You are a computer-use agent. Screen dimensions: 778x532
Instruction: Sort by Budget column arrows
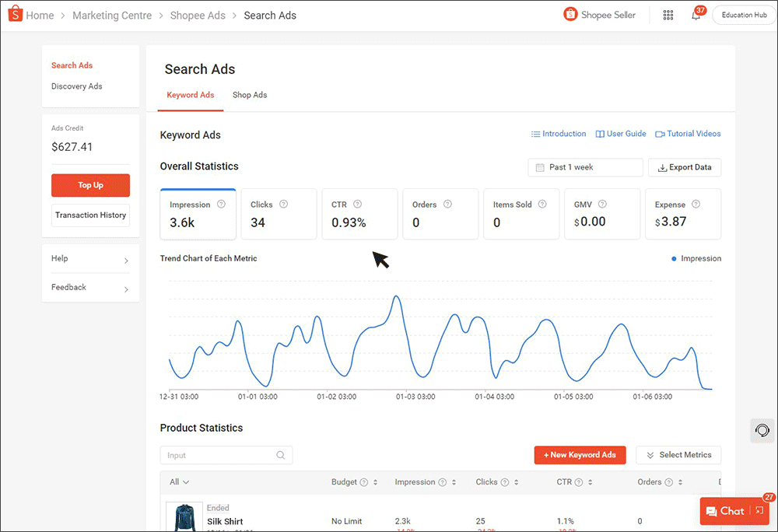point(376,482)
